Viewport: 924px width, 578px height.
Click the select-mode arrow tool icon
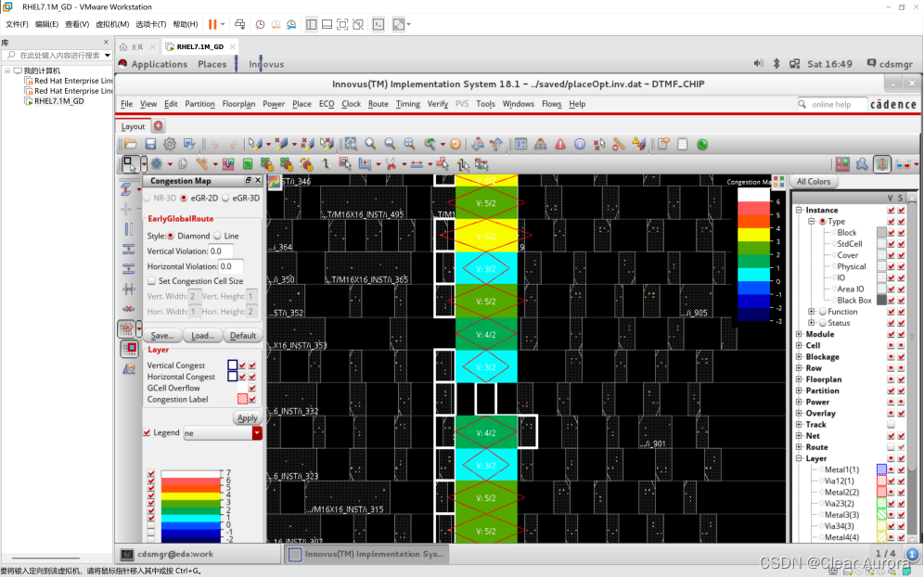[x=129, y=164]
